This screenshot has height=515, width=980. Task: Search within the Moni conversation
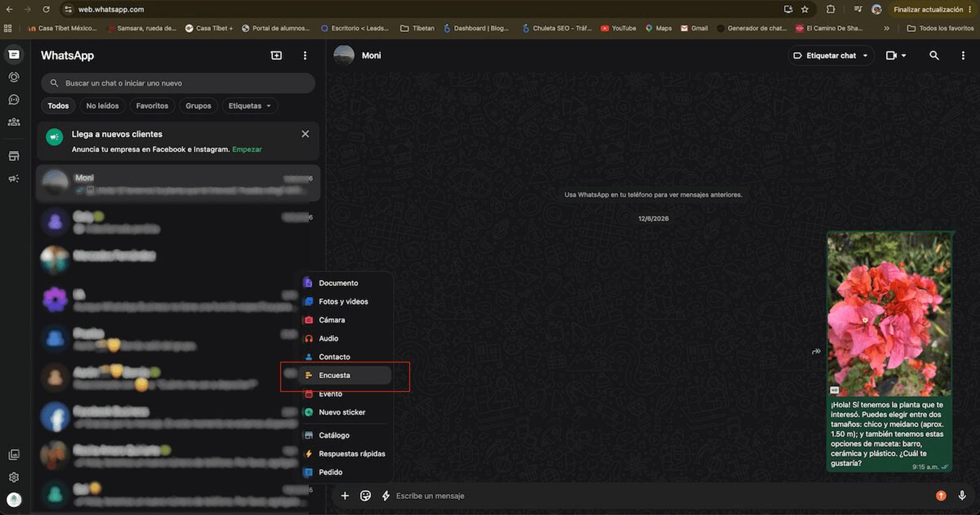pos(934,56)
